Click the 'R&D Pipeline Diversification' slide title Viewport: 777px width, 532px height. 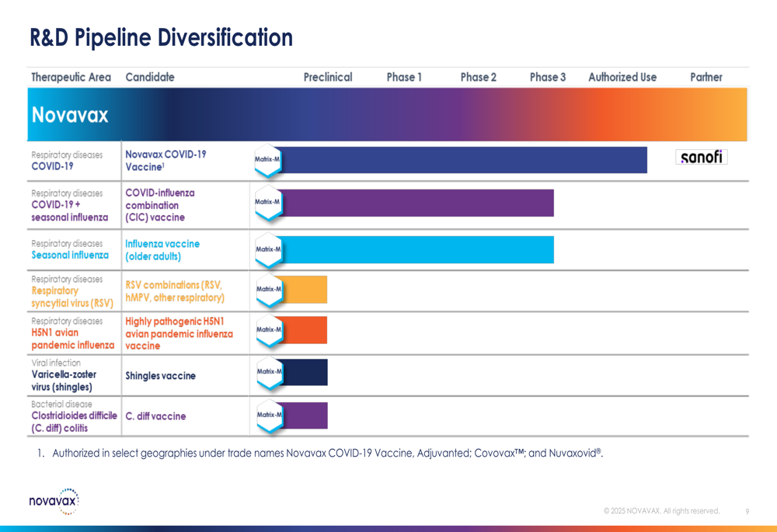coord(161,37)
